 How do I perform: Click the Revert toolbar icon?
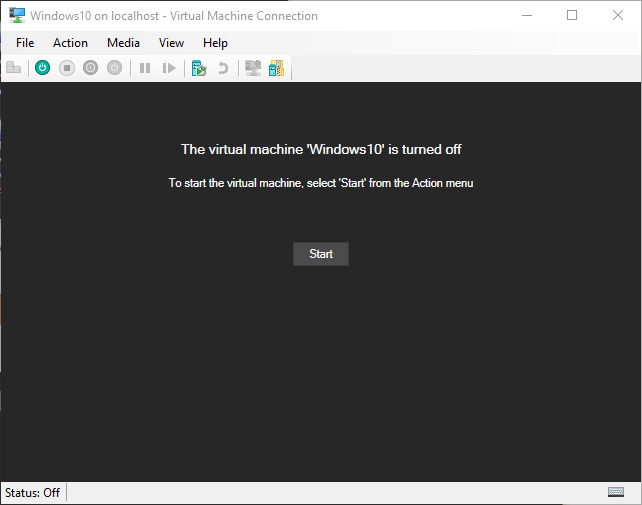pyautogui.click(x=223, y=68)
